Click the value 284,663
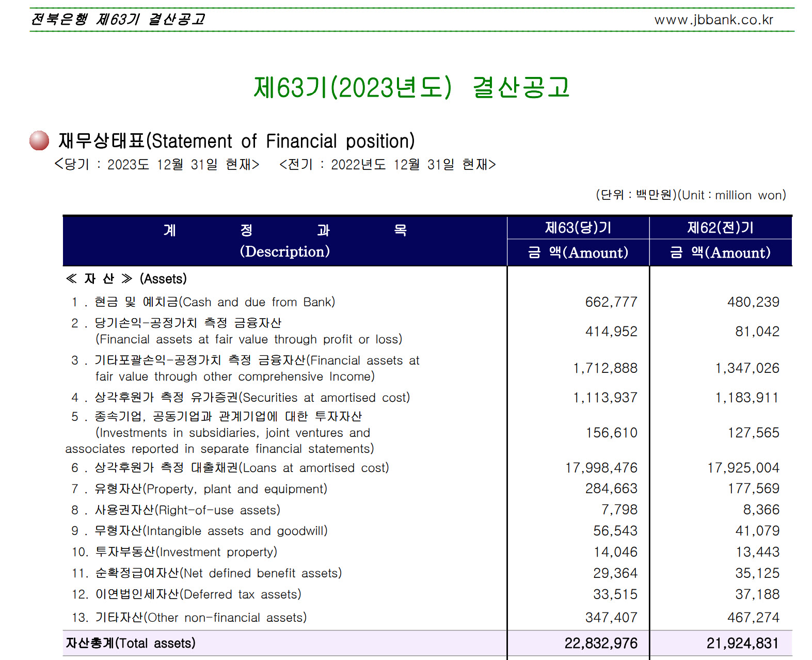Image resolution: width=812 pixels, height=660 pixels. coord(611,489)
